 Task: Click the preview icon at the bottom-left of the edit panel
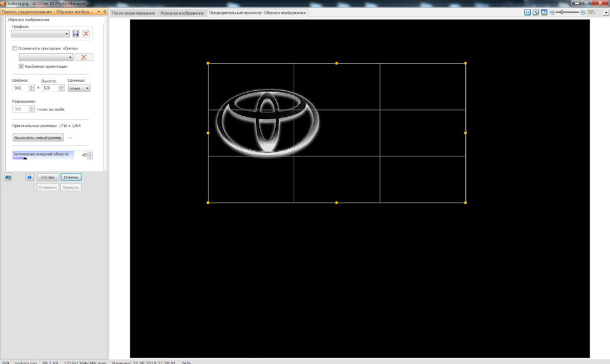[8, 177]
